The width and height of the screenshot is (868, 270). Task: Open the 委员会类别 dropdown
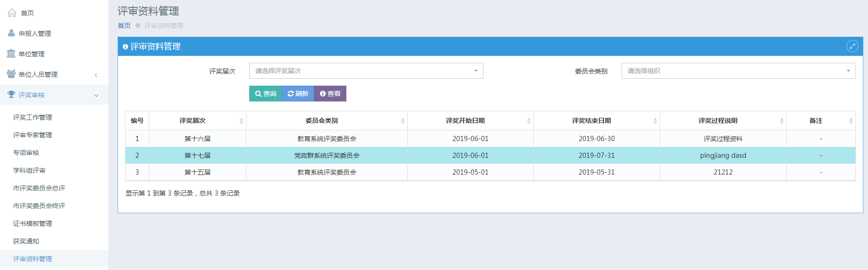738,71
